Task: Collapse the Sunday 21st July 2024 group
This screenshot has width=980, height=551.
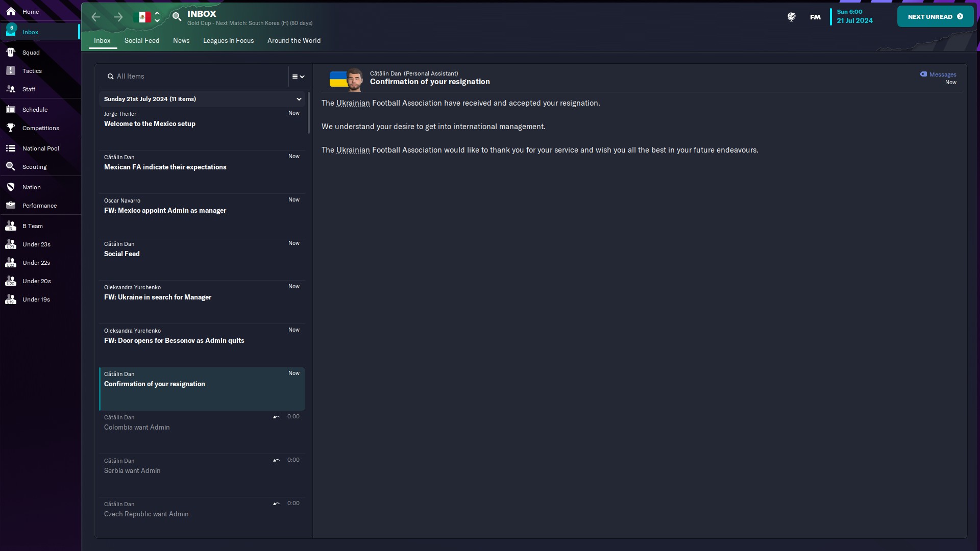Action: tap(299, 99)
